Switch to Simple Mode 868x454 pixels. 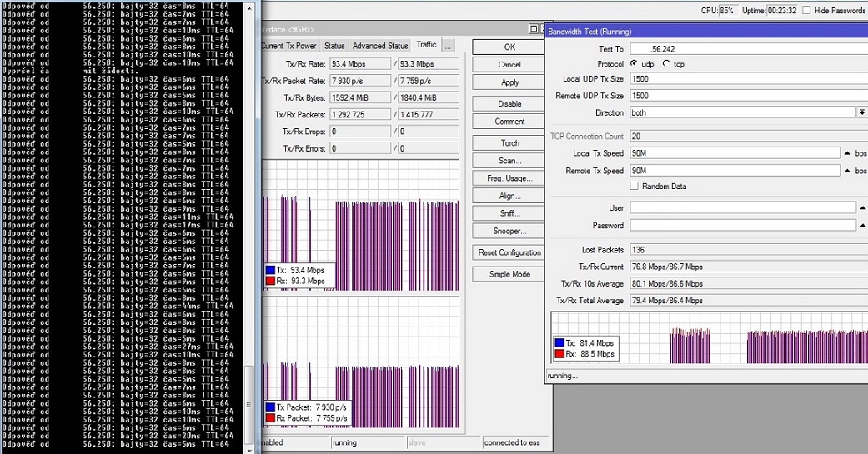tap(509, 274)
